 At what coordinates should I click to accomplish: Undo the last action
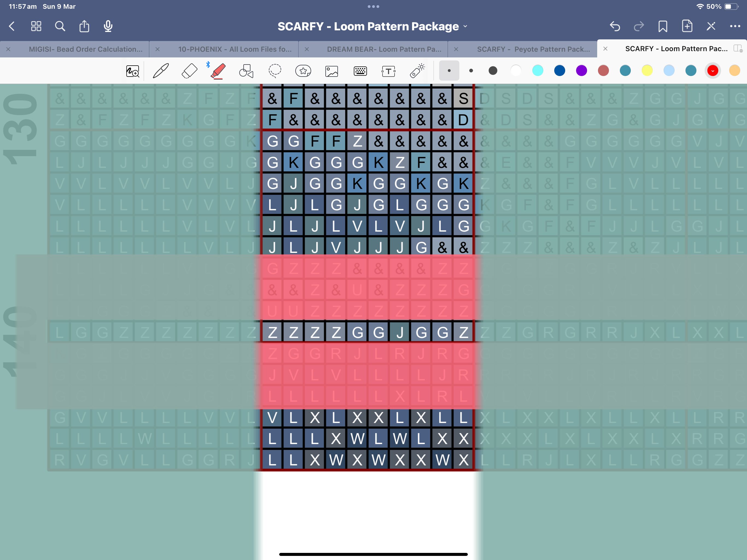615,26
